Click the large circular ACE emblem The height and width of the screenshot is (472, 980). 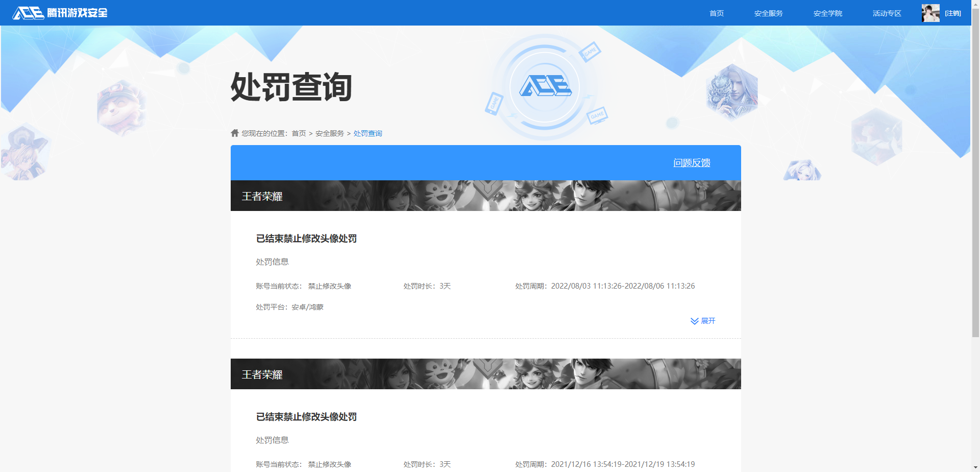coord(545,87)
